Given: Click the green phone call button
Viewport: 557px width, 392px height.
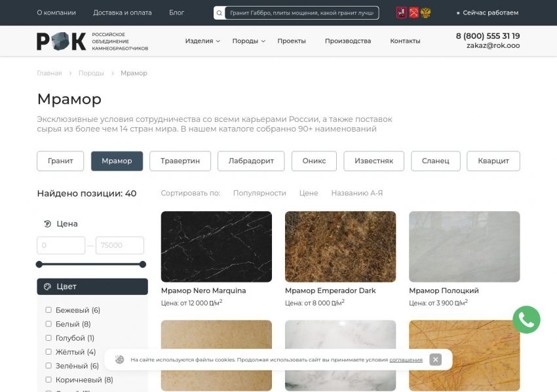Looking at the screenshot, I should tap(526, 320).
